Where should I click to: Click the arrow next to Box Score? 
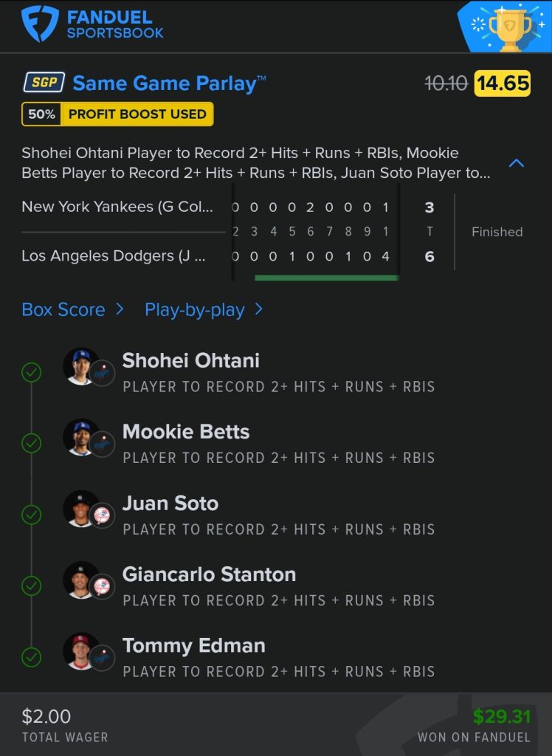tap(120, 309)
